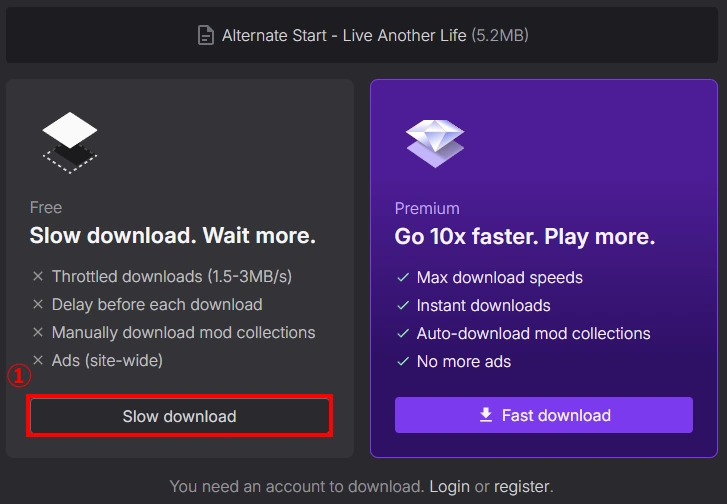Click the Slow download. Wait more. heading
727x504 pixels.
click(172, 236)
